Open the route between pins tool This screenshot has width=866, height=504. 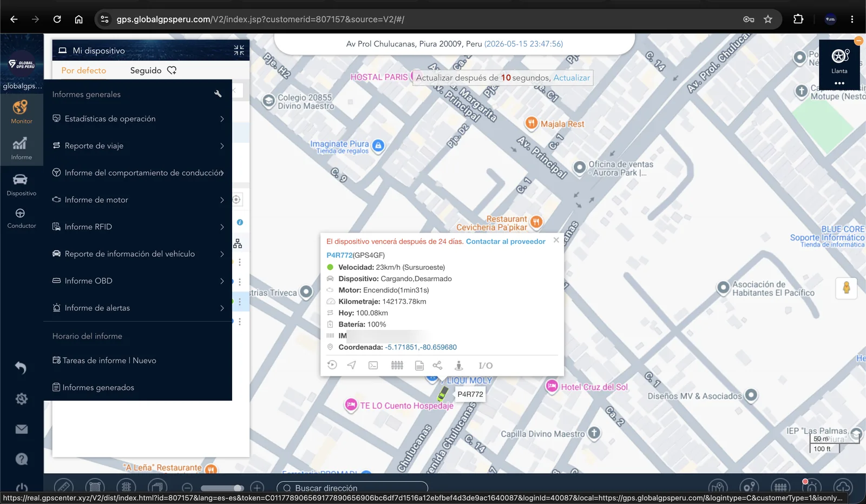point(749,487)
